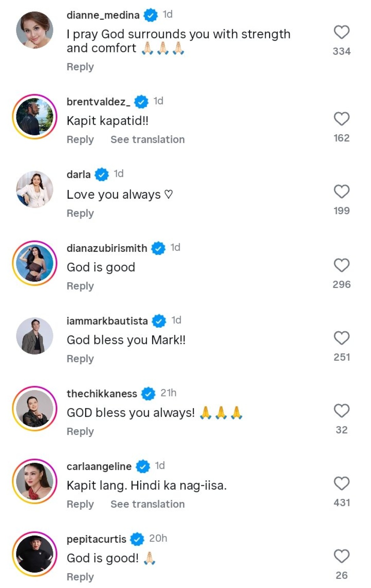
Task: Open thechikkaness username profile
Action: click(x=102, y=394)
